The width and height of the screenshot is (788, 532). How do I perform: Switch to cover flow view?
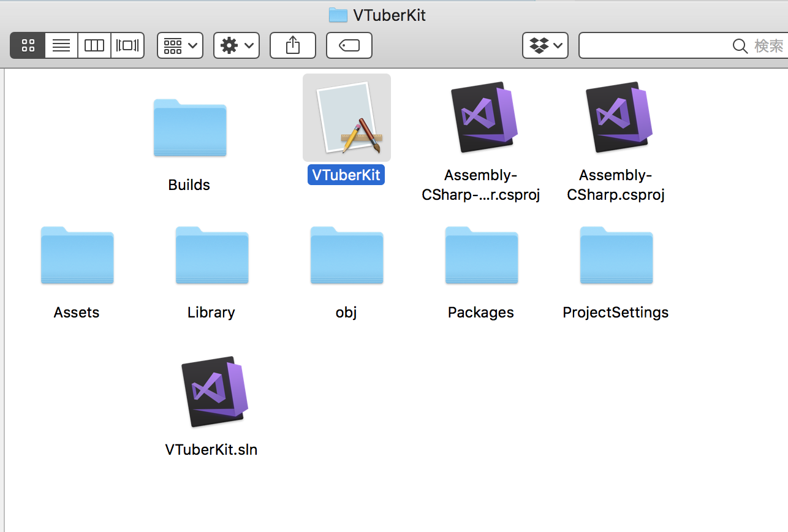(127, 45)
